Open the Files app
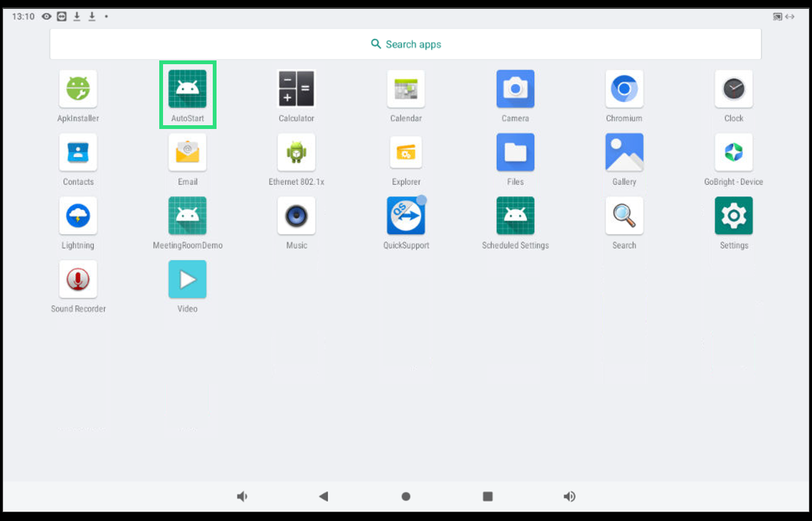 pos(516,152)
